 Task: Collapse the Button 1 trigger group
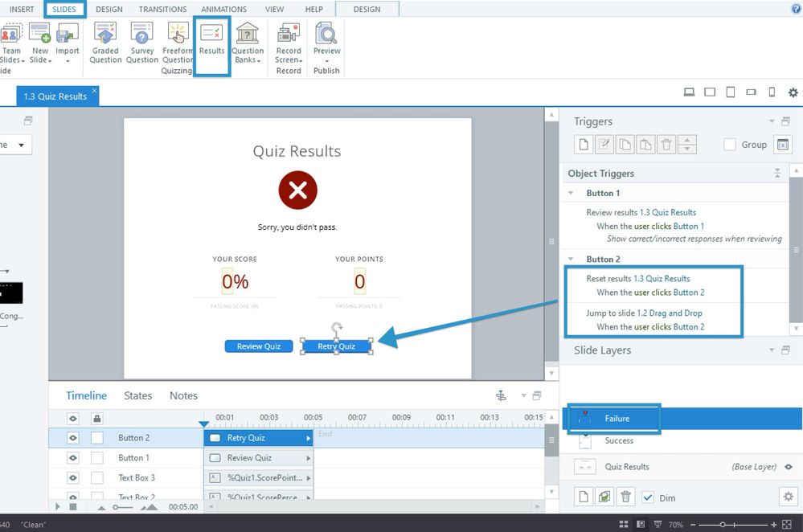tap(571, 193)
